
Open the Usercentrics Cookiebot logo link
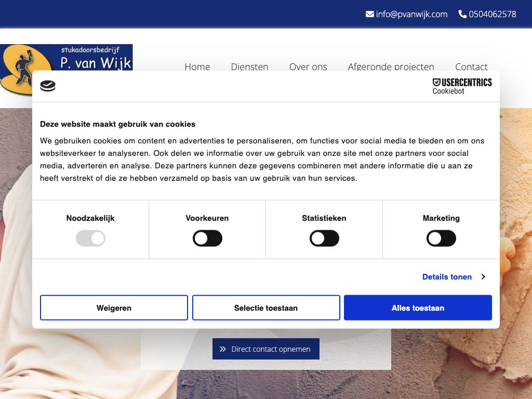point(462,86)
